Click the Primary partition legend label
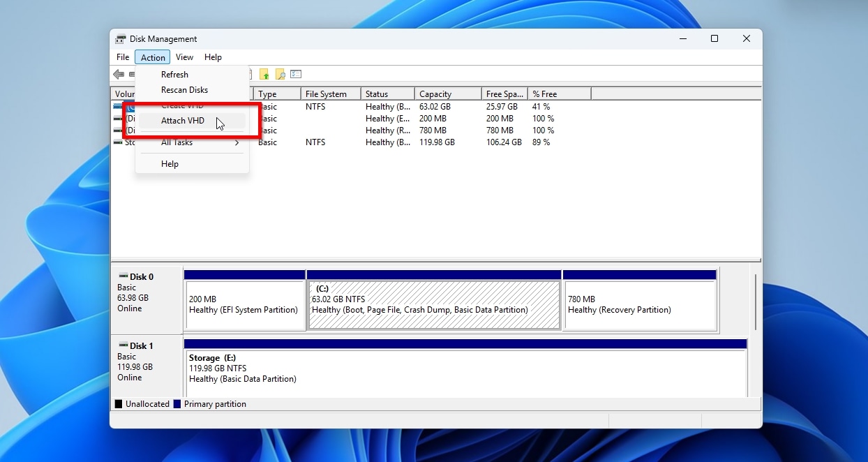Viewport: 868px width, 462px height. pos(215,404)
